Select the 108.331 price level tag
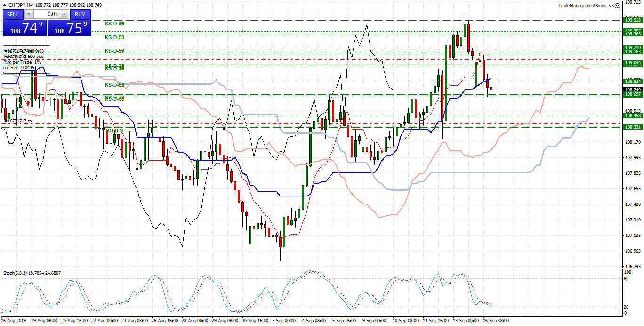644x326 pixels. [632, 127]
